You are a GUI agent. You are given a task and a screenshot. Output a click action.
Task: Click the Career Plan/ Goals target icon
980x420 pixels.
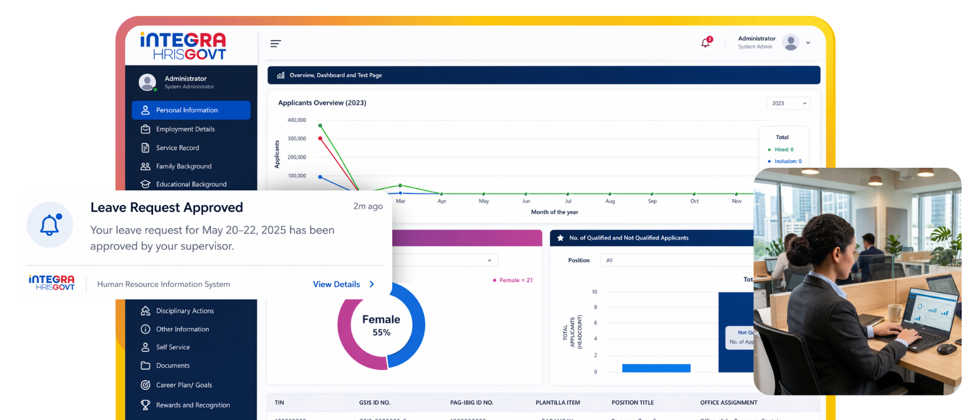click(145, 385)
